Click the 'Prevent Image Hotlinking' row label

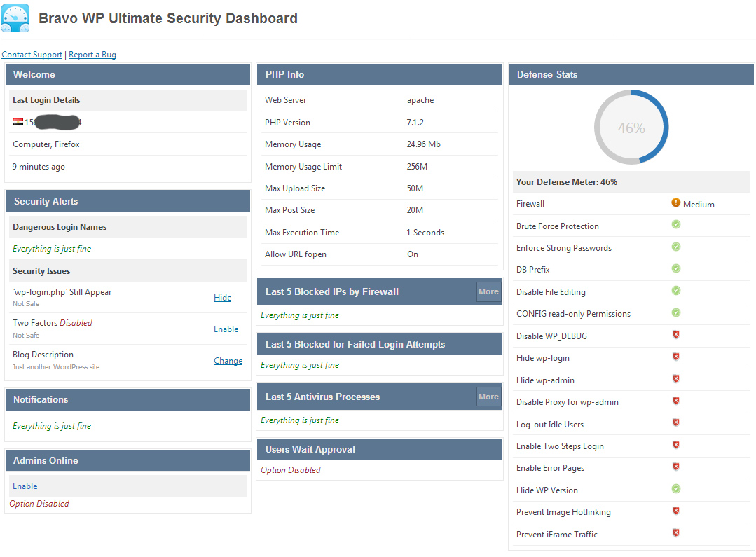(563, 512)
